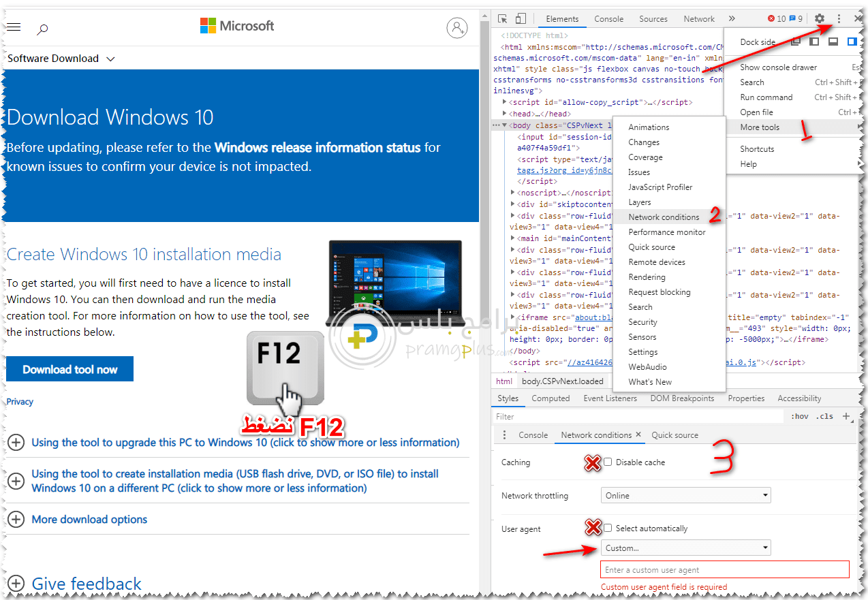Focus the styles Filter input field
The width and height of the screenshot is (868, 600).
pos(638,416)
